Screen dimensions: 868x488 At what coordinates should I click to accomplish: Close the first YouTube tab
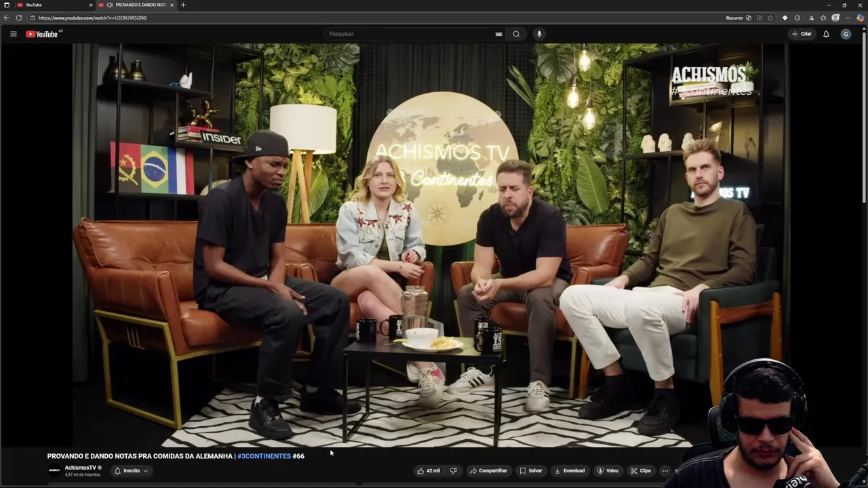click(90, 5)
